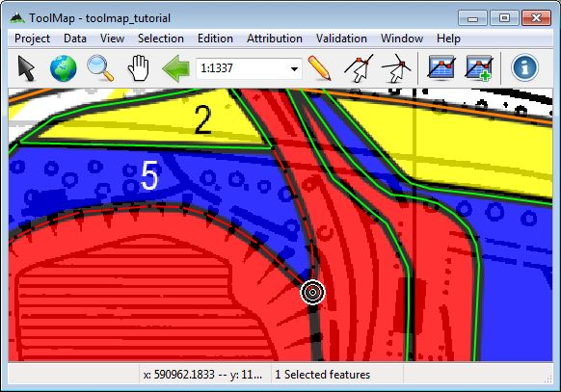Select the black arrow selection tool

(x=26, y=67)
